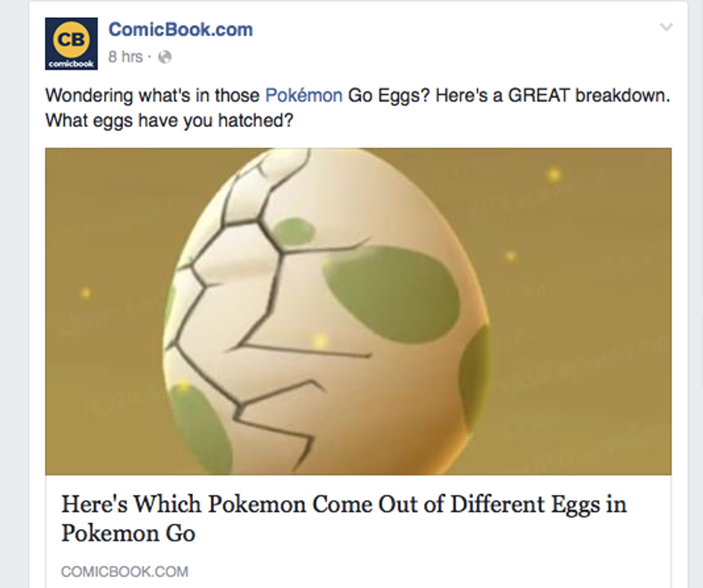Click the "Wondering what's in those" post text
Screen dimensions: 703x588
tap(153, 95)
